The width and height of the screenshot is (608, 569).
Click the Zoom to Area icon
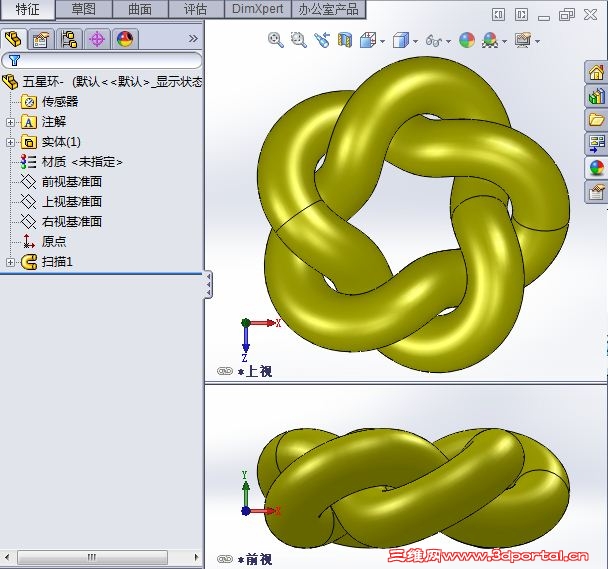[x=299, y=40]
